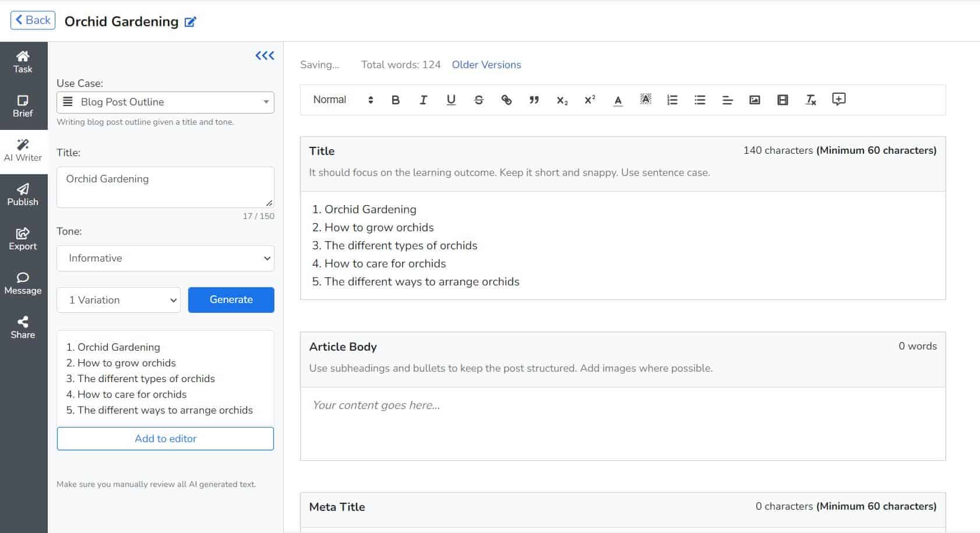Insert image via toolbar icon

click(755, 100)
